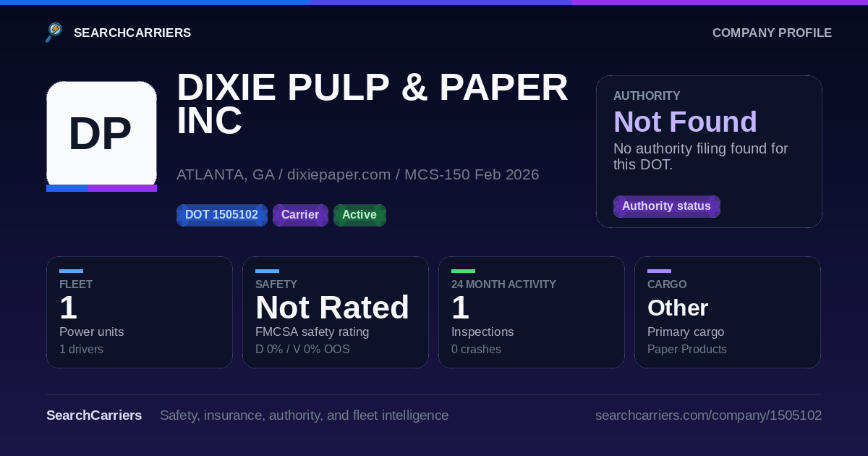Image resolution: width=868 pixels, height=456 pixels.
Task: Select the Active status badge
Action: 359,215
